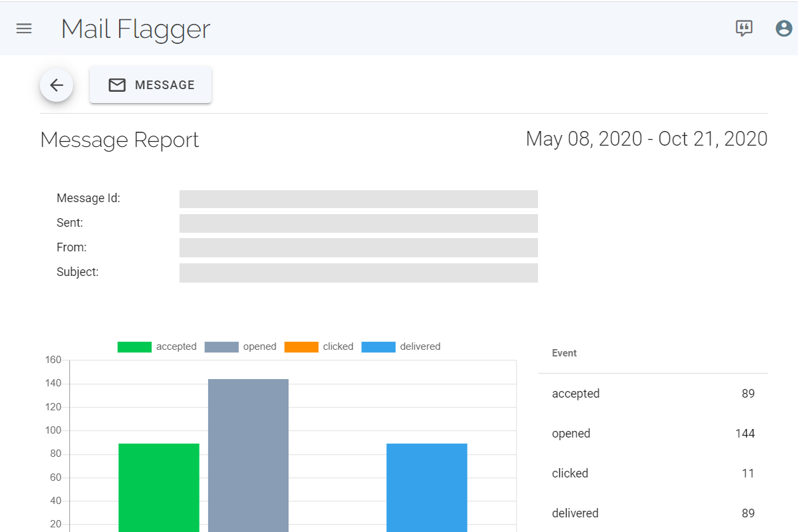Click the envelope icon on the Message button

pyautogui.click(x=117, y=84)
